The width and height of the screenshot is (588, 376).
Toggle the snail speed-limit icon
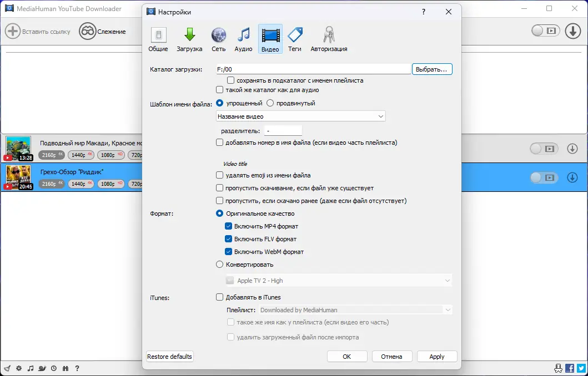42,368
